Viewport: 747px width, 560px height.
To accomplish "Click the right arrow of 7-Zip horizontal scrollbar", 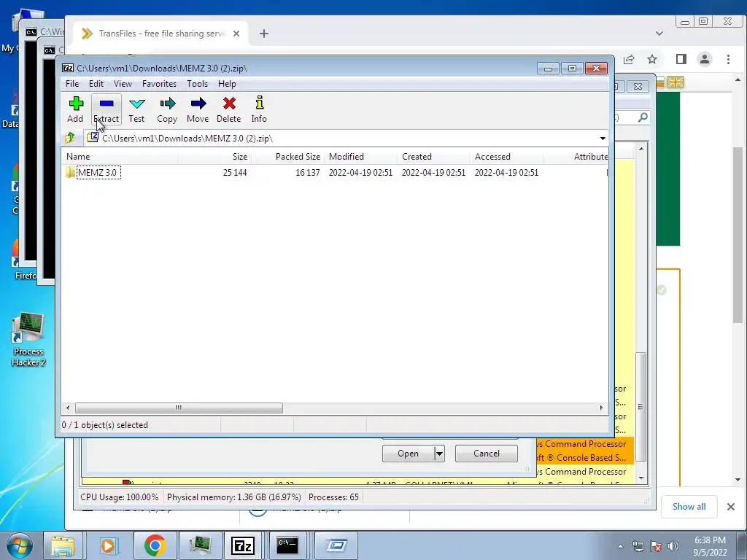I will (601, 408).
